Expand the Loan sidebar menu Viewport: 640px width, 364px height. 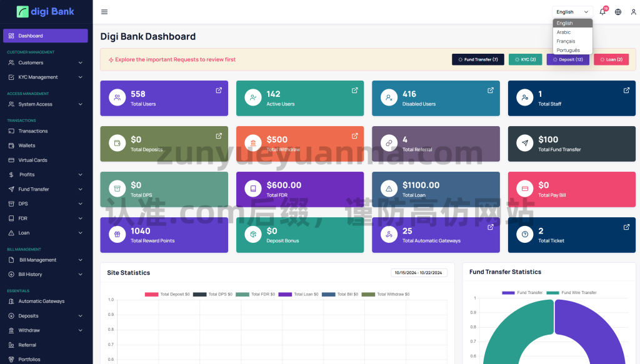pos(45,233)
